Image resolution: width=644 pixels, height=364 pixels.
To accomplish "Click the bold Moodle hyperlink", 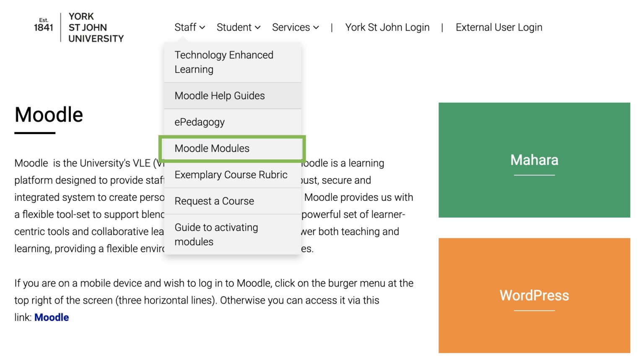I will 52,317.
